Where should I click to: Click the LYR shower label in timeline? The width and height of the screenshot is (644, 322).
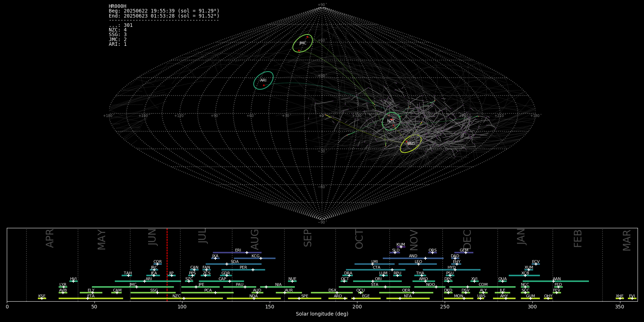(63, 284)
